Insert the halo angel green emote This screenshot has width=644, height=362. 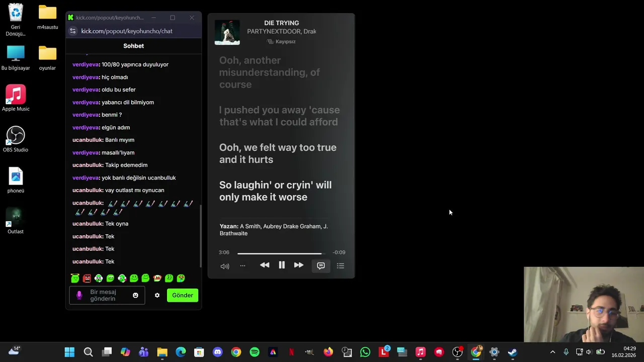coord(75,278)
